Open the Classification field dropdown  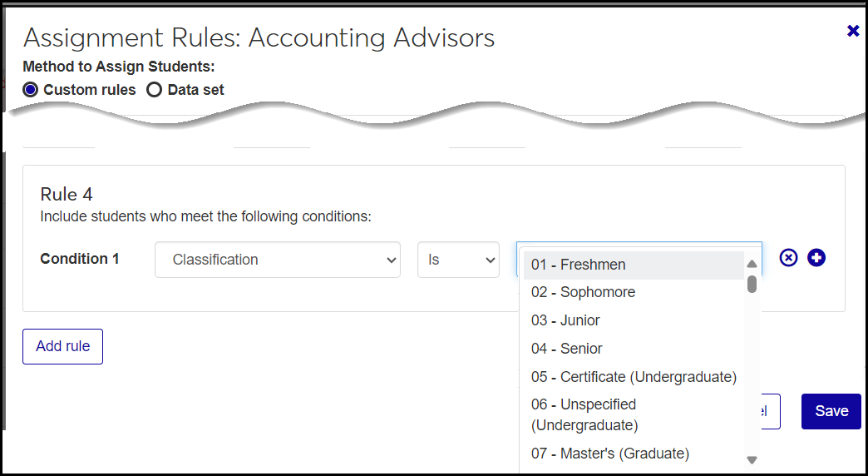(x=277, y=260)
